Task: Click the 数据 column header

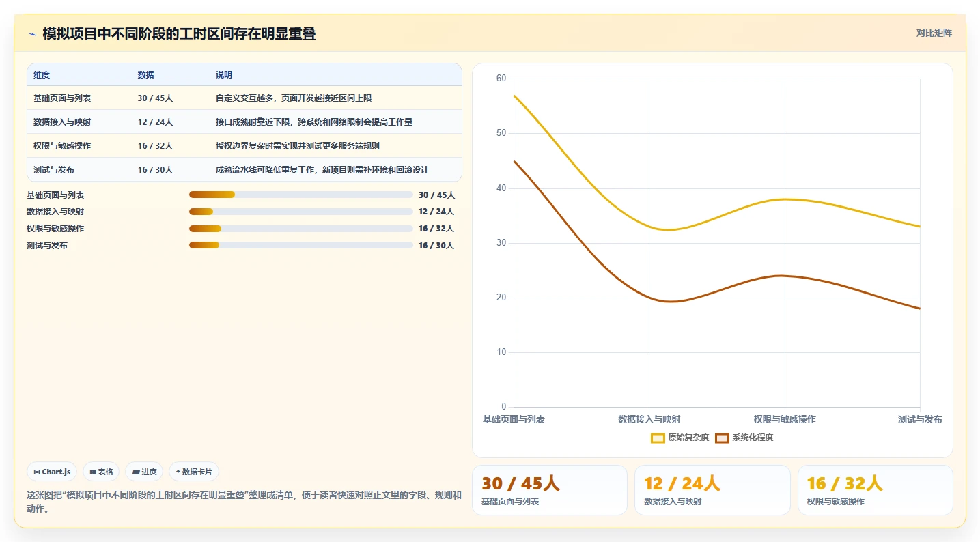Action: (145, 75)
